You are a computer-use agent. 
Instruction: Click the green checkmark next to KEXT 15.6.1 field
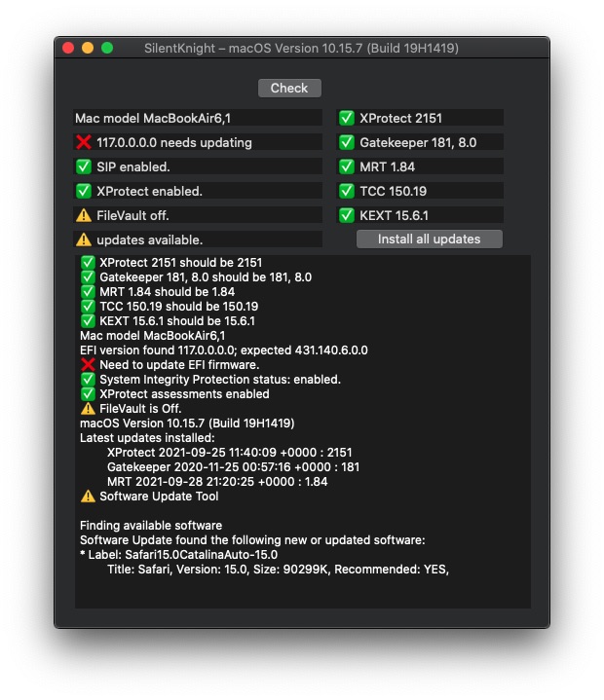[347, 216]
